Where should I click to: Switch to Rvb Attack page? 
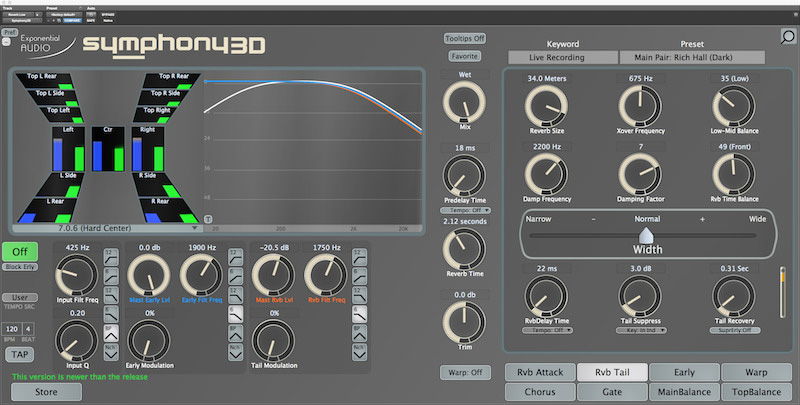pyautogui.click(x=540, y=372)
